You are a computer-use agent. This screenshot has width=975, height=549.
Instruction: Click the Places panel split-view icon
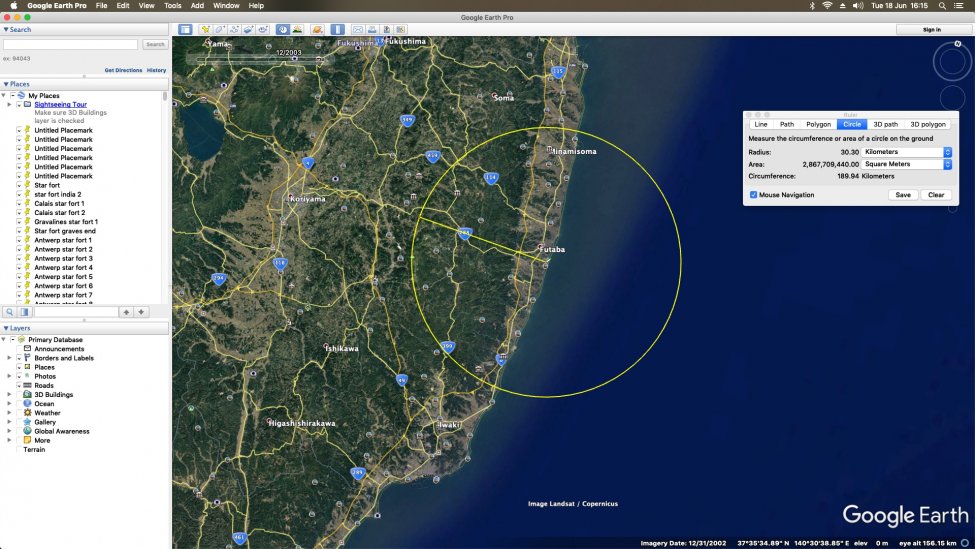click(x=24, y=312)
